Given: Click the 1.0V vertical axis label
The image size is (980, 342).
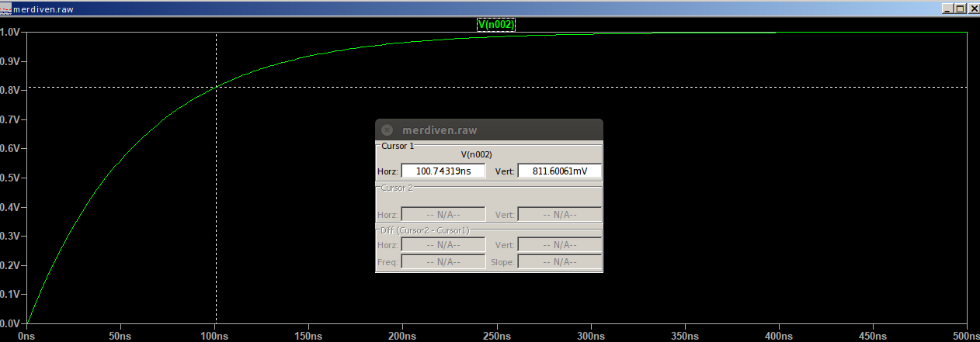Looking at the screenshot, I should 9,32.
